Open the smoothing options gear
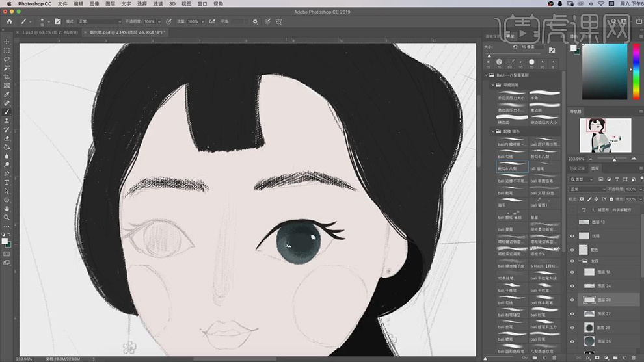 point(255,21)
